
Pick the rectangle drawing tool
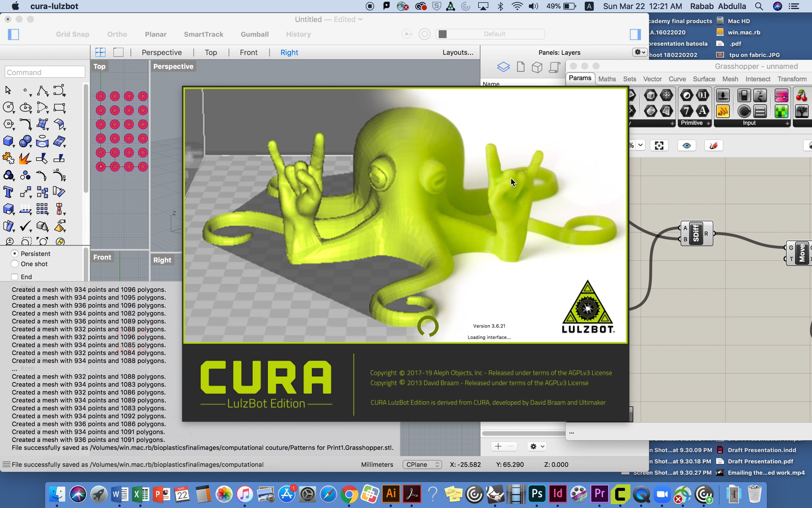tap(59, 108)
